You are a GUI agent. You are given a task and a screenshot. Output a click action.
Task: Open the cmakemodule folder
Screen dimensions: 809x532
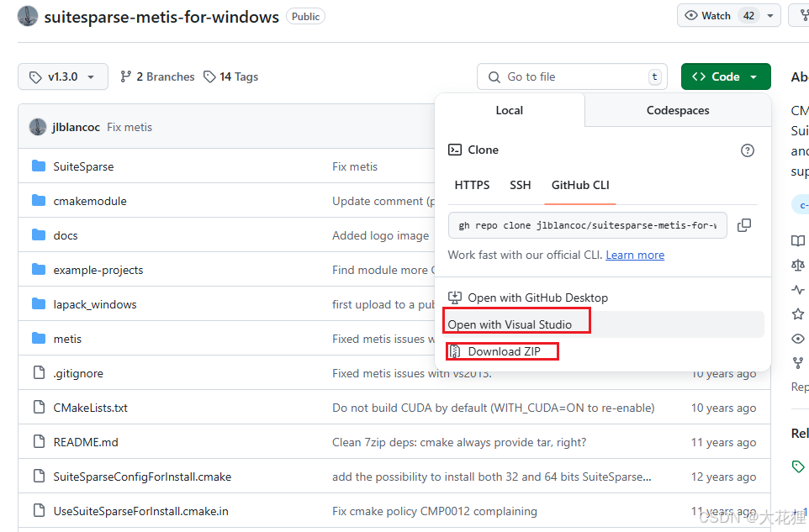(90, 201)
